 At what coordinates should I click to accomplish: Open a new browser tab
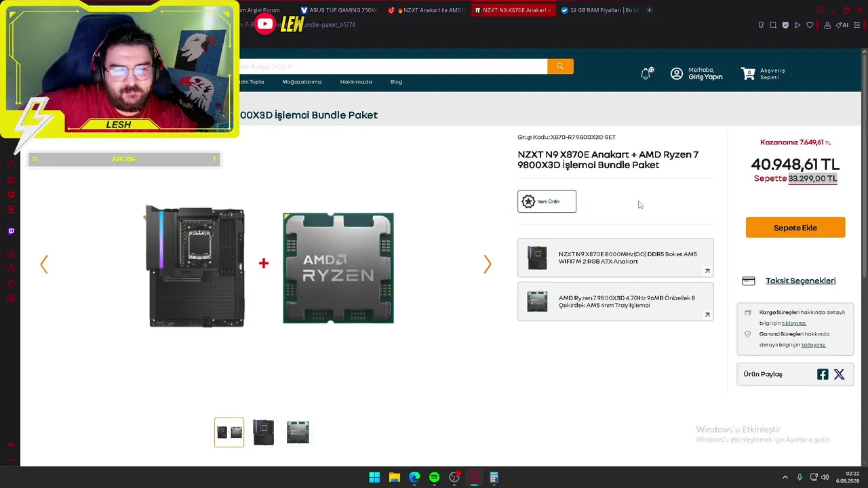[650, 10]
